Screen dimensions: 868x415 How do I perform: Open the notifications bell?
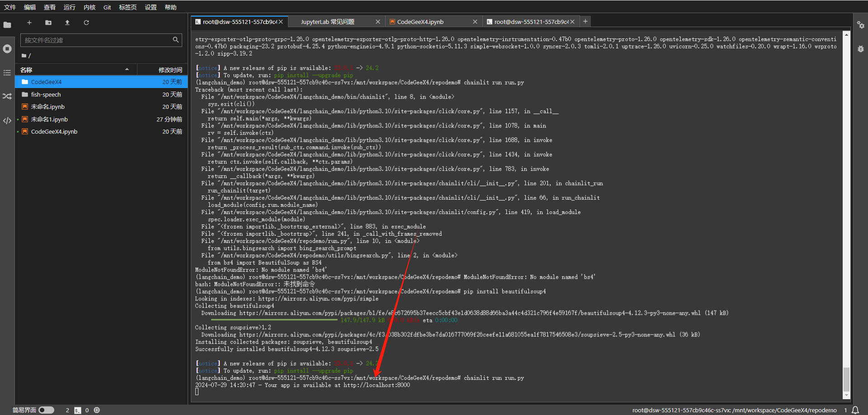pos(855,410)
